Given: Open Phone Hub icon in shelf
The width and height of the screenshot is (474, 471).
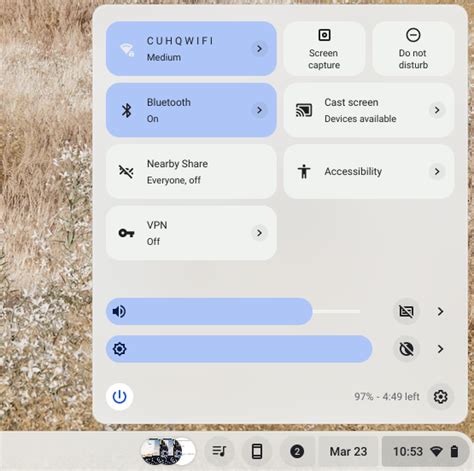Looking at the screenshot, I should point(257,451).
